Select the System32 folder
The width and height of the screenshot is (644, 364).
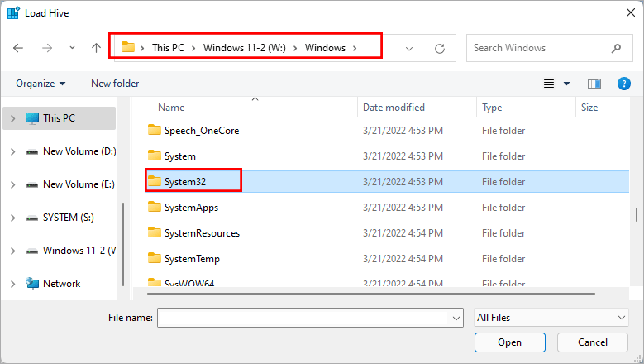click(x=184, y=182)
